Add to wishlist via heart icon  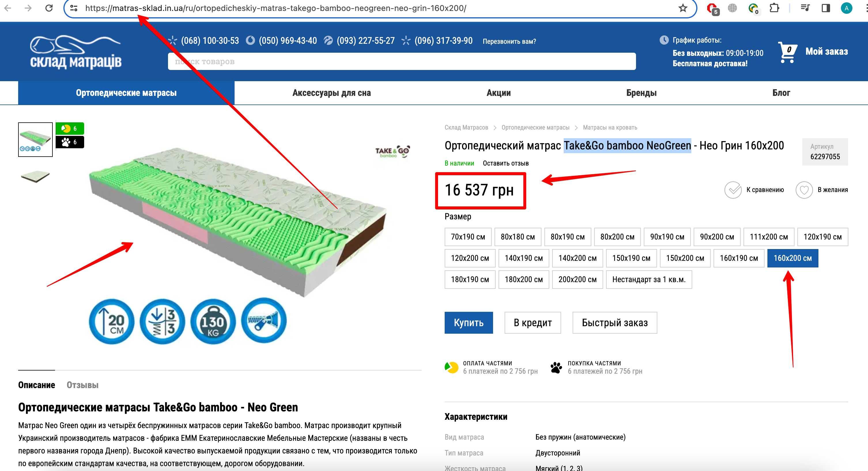click(804, 190)
